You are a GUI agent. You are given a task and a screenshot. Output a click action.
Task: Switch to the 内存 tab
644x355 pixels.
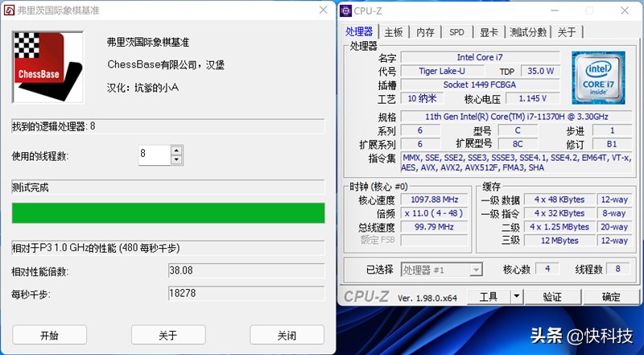tap(425, 32)
